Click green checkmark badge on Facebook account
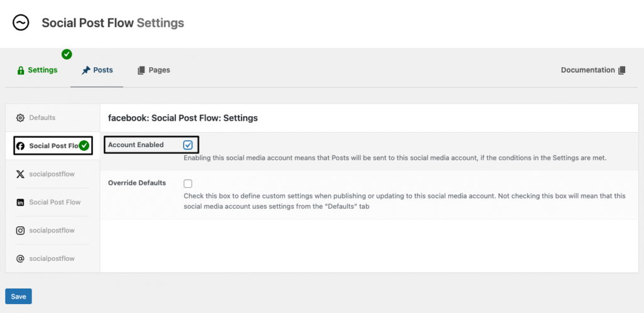644x313 pixels. point(84,145)
